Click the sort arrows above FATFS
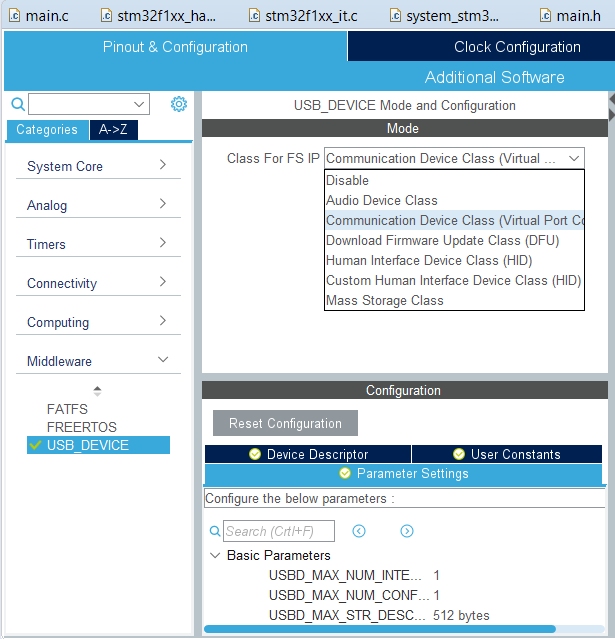 (x=97, y=391)
